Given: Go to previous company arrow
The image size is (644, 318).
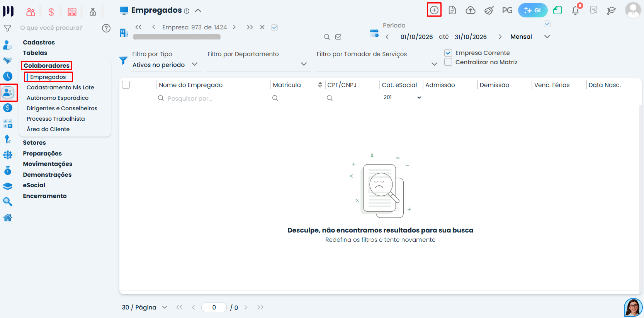Looking at the screenshot, I should pyautogui.click(x=154, y=27).
